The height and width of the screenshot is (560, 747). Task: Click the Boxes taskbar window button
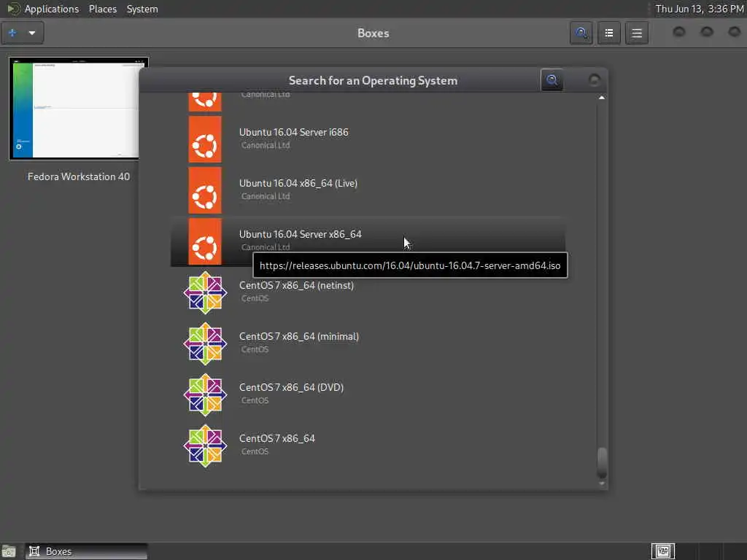(x=86, y=551)
